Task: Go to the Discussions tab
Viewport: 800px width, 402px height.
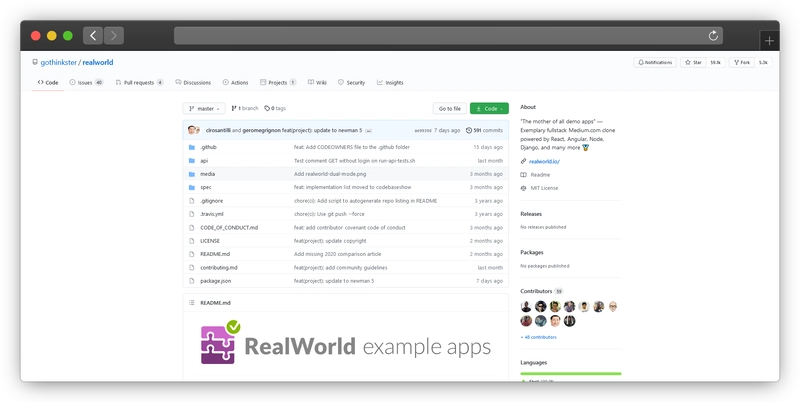Action: (193, 83)
